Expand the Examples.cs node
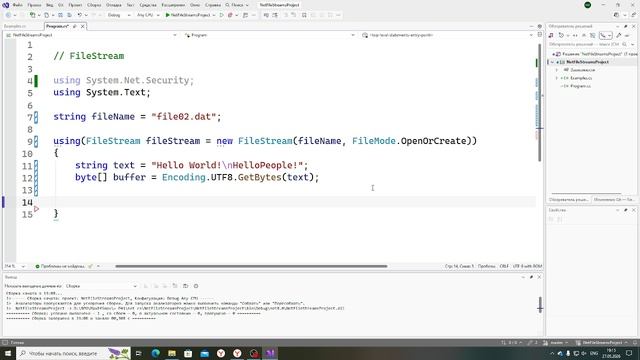Viewport: 640px width, 360px height. click(556, 78)
